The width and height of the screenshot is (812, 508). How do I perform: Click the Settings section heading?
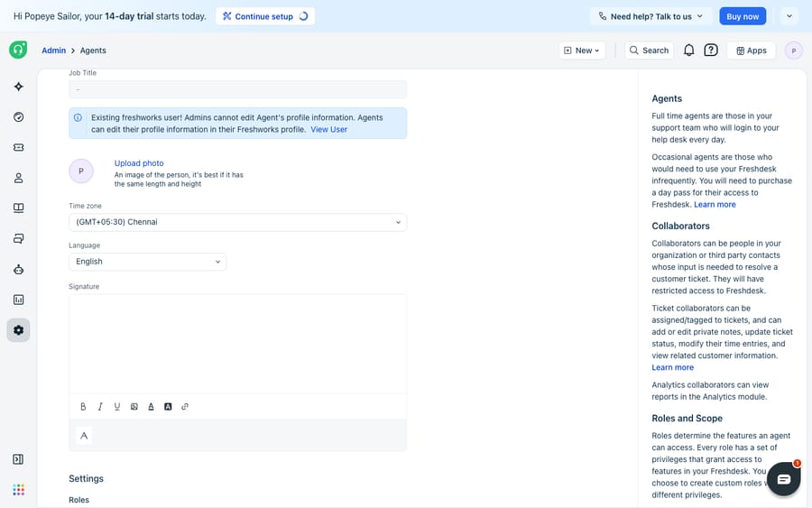(x=86, y=478)
